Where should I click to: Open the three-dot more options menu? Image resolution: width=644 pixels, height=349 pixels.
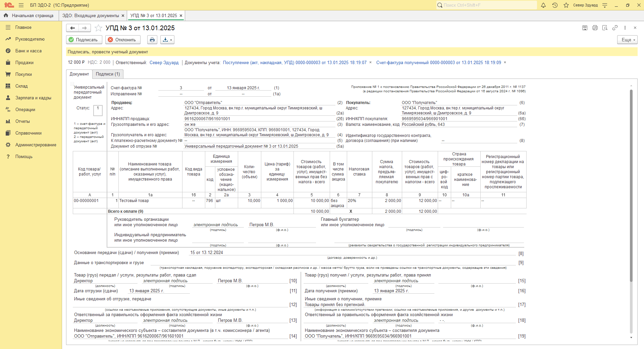click(625, 28)
